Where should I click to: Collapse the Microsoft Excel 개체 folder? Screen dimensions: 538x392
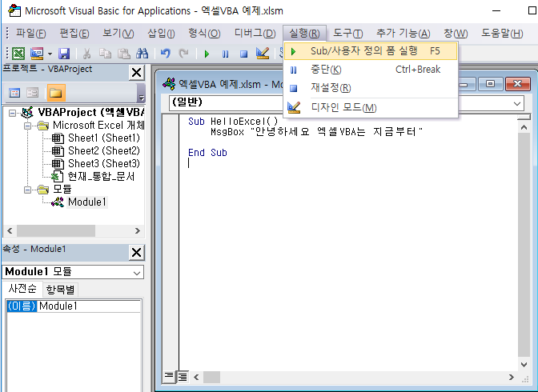click(x=27, y=126)
